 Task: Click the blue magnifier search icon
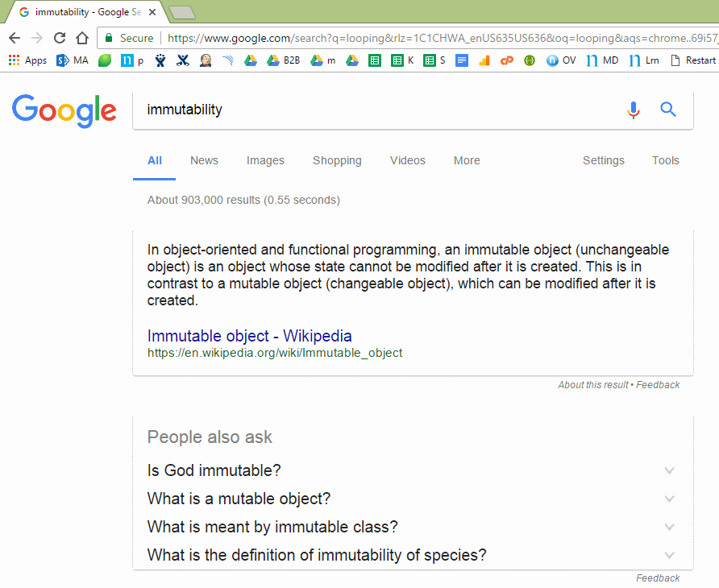click(x=668, y=110)
